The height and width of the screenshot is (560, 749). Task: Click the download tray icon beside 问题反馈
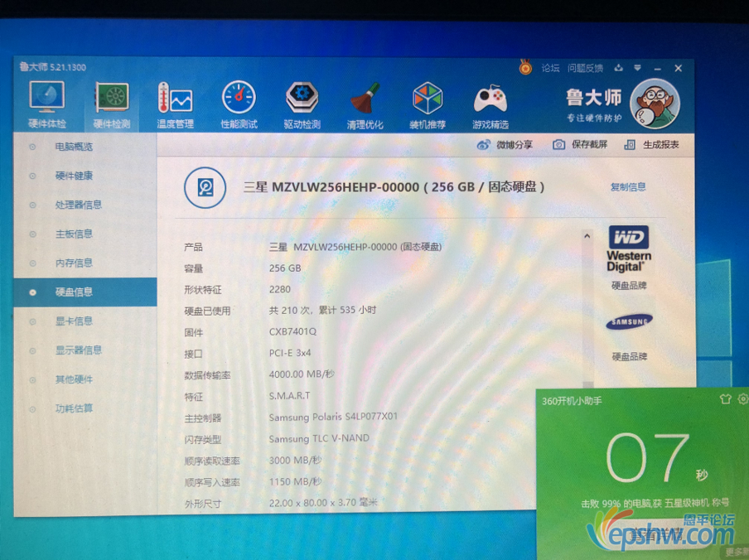pos(619,68)
